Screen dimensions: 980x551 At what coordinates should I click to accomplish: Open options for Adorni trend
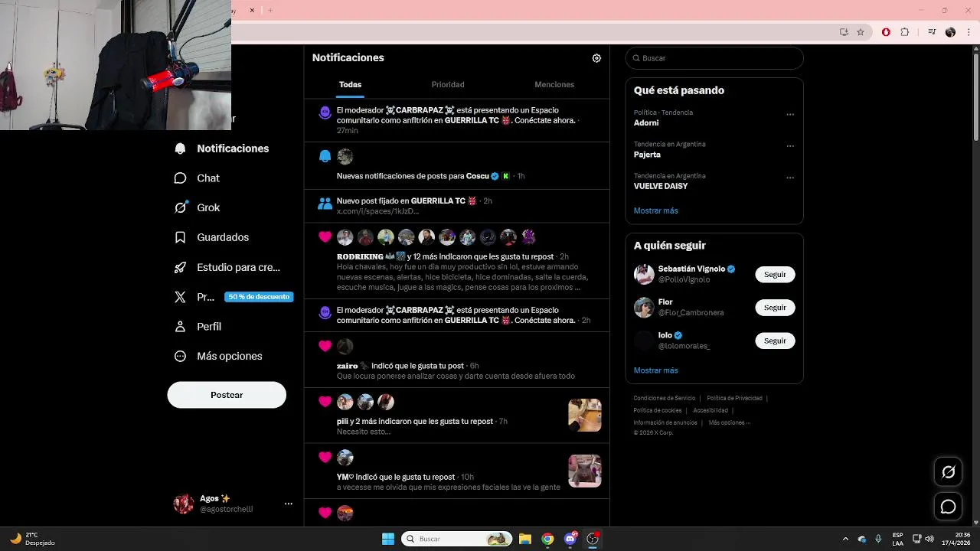[790, 115]
